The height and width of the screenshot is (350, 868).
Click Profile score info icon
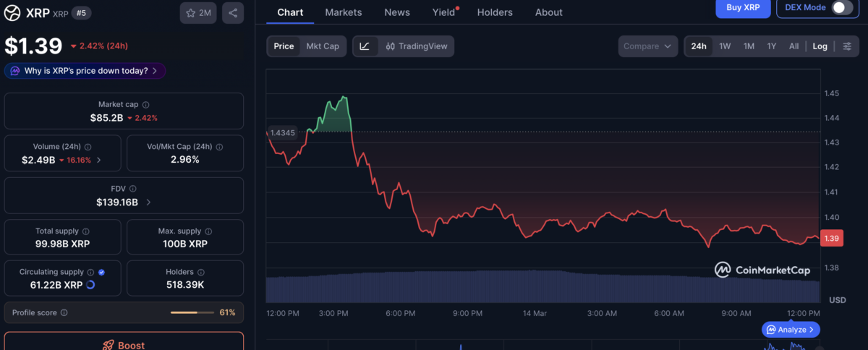coord(64,312)
